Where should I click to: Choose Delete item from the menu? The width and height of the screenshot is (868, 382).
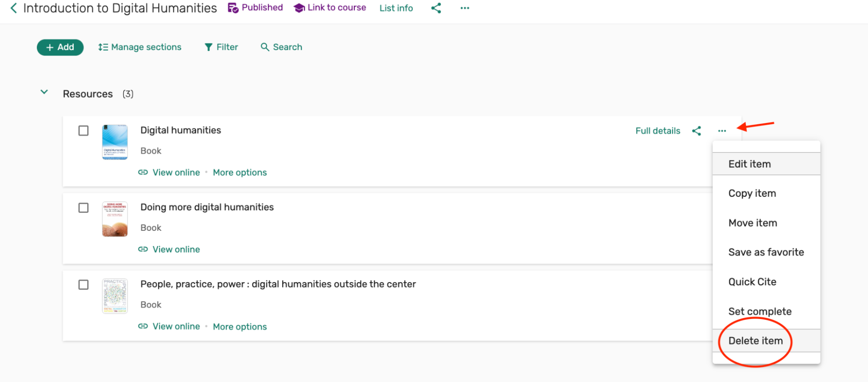point(755,341)
